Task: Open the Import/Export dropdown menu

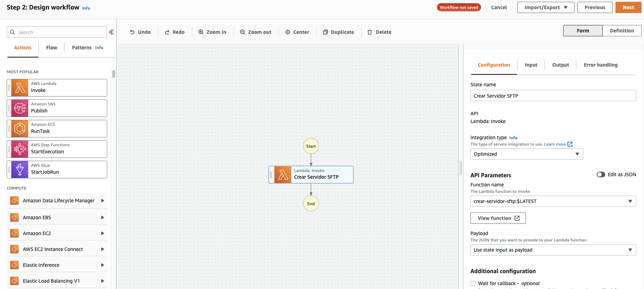Action: pyautogui.click(x=546, y=7)
